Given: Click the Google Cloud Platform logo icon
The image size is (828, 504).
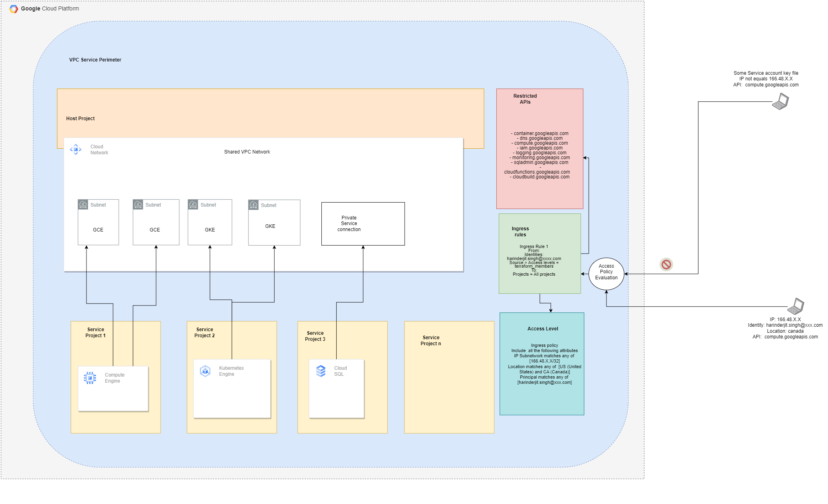Looking at the screenshot, I should tap(14, 9).
